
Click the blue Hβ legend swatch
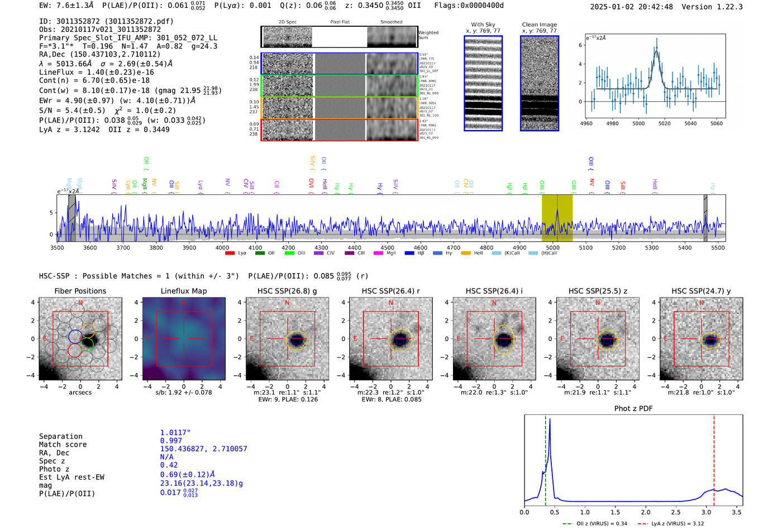click(x=409, y=253)
